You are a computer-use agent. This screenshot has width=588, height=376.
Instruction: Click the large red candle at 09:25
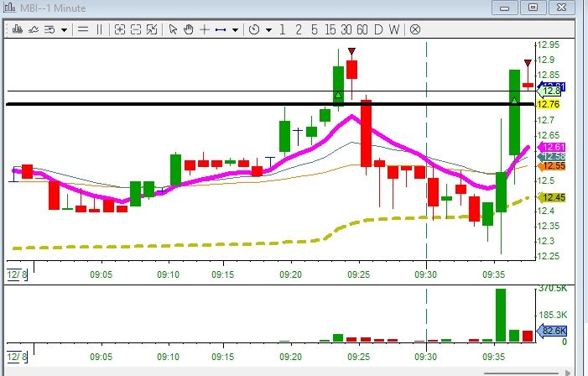coord(366,133)
